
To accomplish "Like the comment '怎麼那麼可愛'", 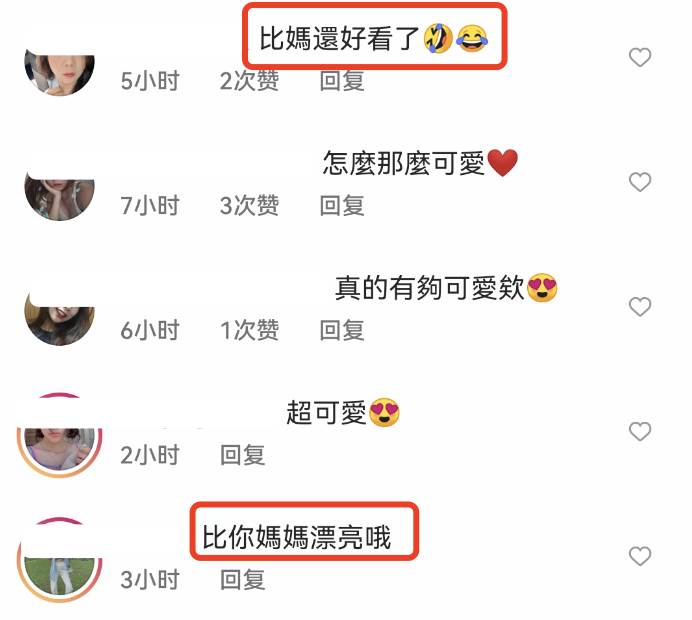I will [639, 182].
